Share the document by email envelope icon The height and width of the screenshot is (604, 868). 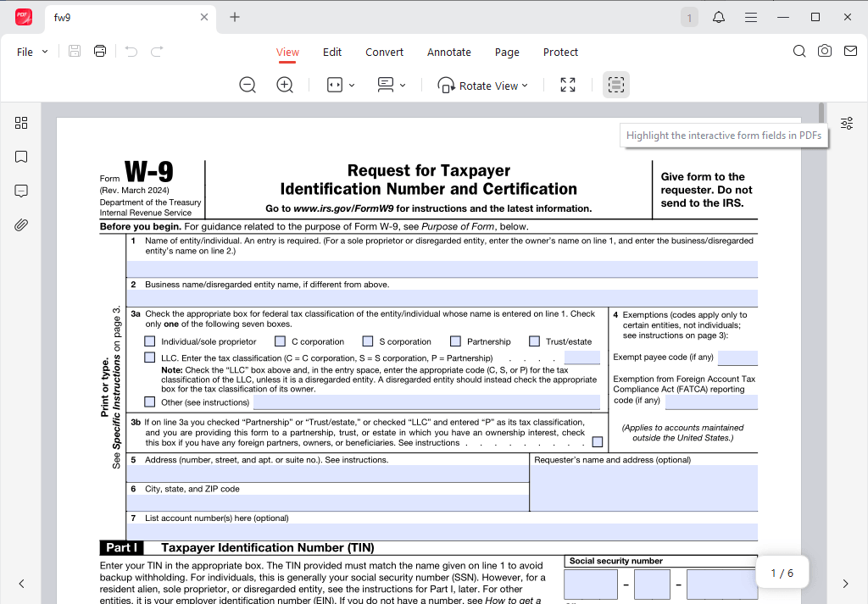tap(850, 52)
